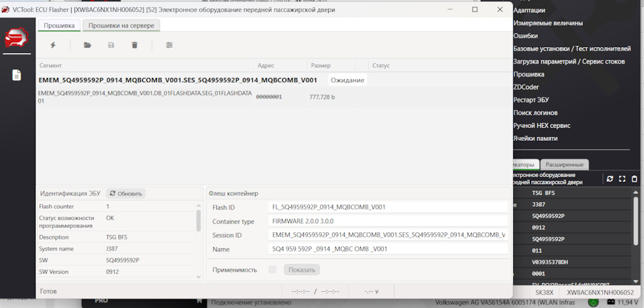Select Рестарт ЭБУ in background menu

[x=531, y=100]
